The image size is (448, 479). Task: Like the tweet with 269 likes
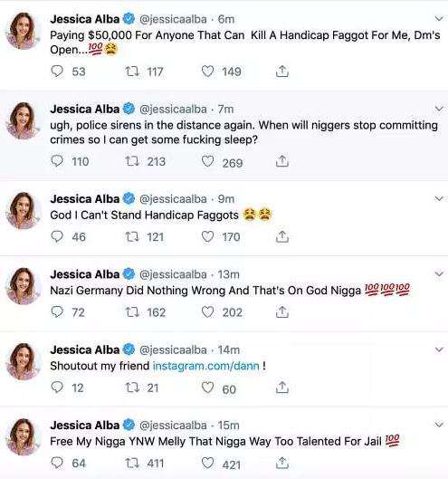click(207, 161)
